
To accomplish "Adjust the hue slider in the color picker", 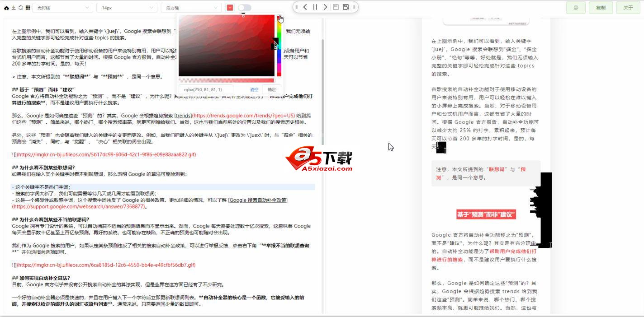I will [x=279, y=45].
